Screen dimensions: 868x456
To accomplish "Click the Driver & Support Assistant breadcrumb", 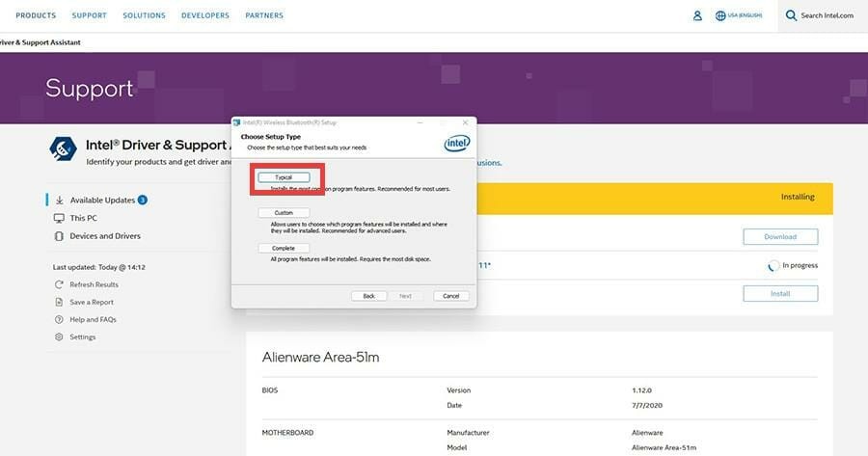I will click(40, 42).
